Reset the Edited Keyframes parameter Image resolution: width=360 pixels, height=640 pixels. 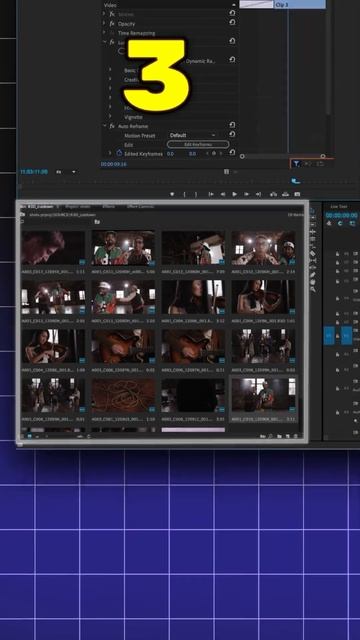232,153
